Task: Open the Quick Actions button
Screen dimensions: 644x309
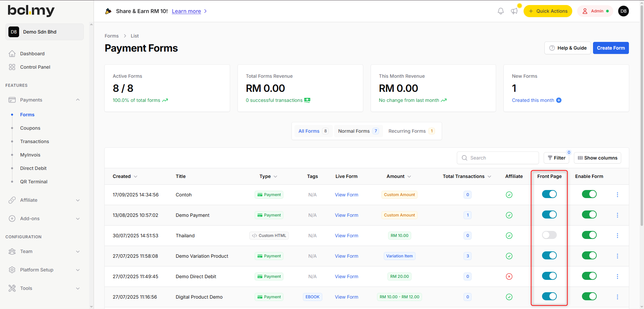Action: coord(548,11)
